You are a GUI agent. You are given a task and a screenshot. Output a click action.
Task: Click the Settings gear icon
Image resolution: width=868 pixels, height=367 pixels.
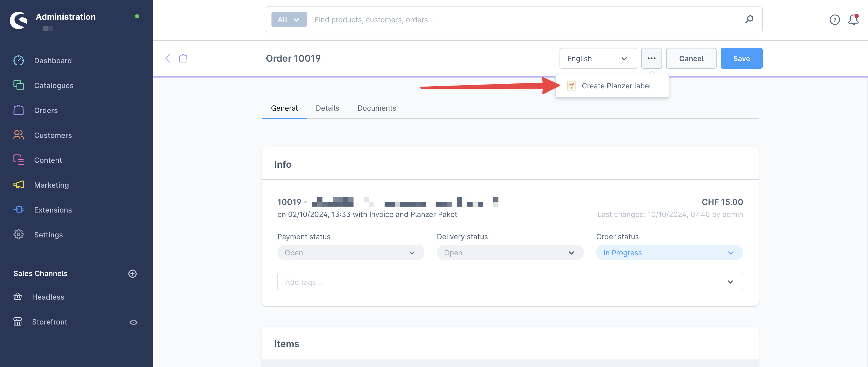pyautogui.click(x=19, y=235)
